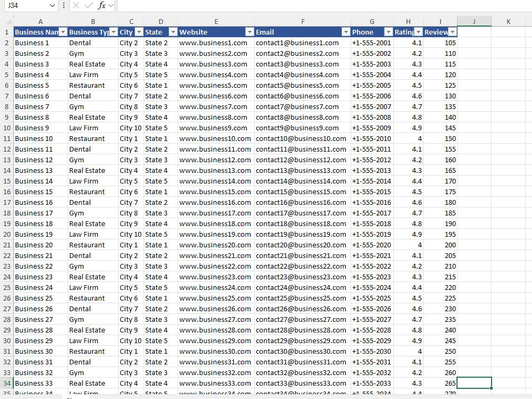Click reviews cell showing 105
This screenshot has height=399, width=532.
point(440,43)
